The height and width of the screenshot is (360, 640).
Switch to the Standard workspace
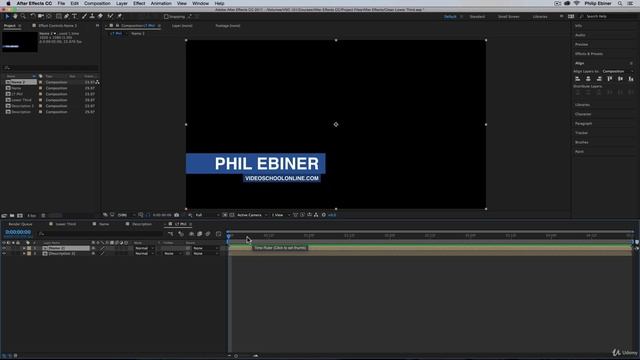coord(477,17)
